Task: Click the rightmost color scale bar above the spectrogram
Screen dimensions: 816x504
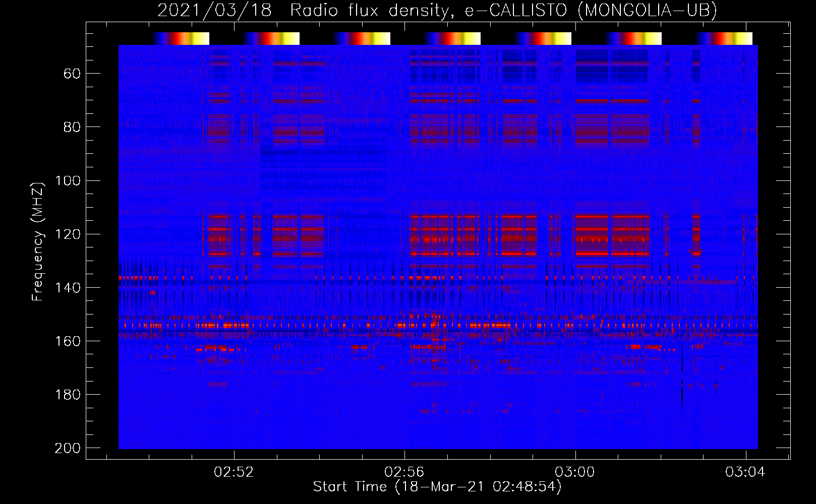Action: pyautogui.click(x=723, y=38)
